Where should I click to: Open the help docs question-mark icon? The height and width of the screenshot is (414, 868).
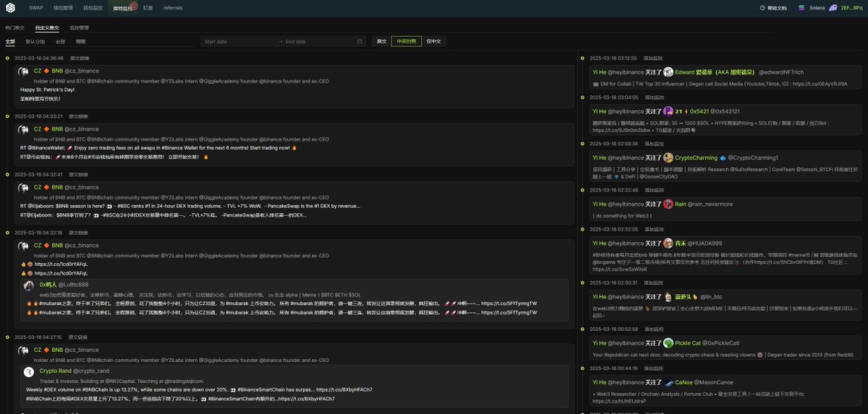(762, 8)
